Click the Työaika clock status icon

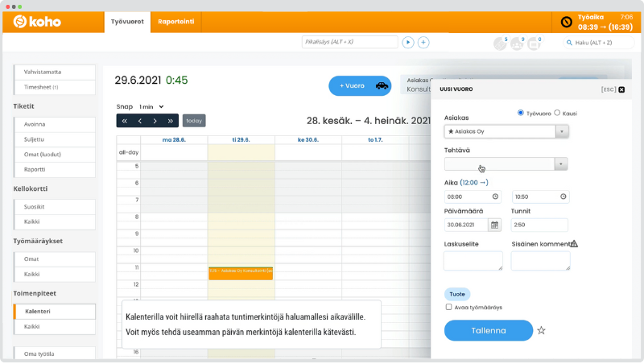pyautogui.click(x=566, y=22)
